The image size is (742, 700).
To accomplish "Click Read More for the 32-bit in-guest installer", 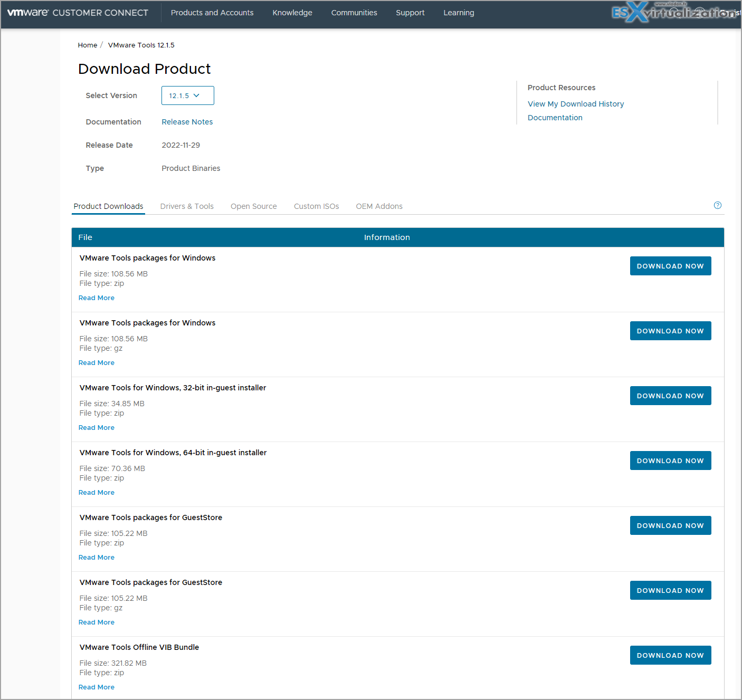I will 97,428.
